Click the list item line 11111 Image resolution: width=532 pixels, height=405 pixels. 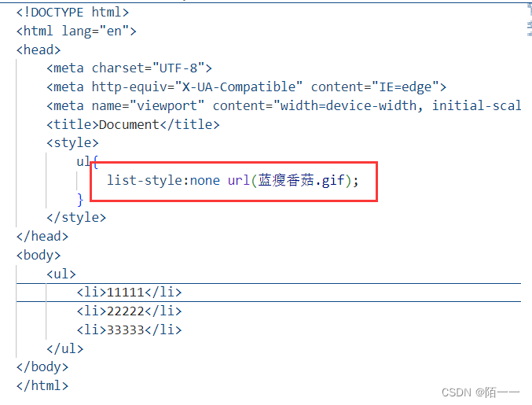pos(130,293)
